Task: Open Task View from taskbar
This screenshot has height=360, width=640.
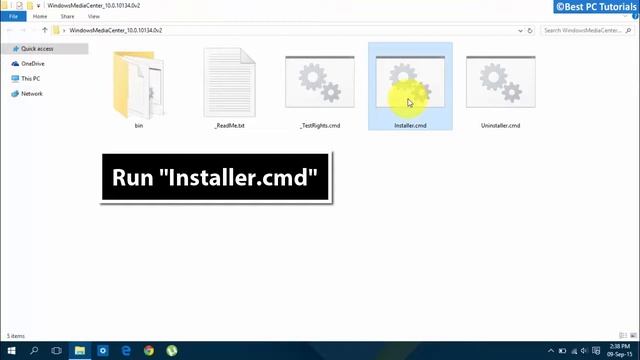Action: (x=57, y=351)
